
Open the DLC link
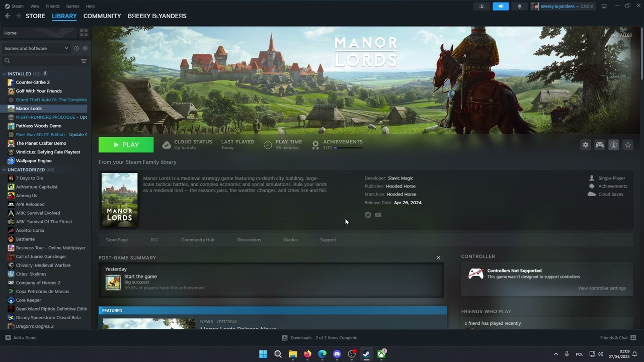pyautogui.click(x=154, y=240)
